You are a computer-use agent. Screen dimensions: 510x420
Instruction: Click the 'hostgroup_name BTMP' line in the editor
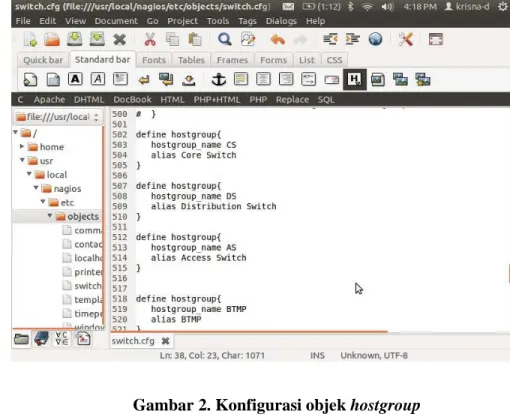click(199, 309)
